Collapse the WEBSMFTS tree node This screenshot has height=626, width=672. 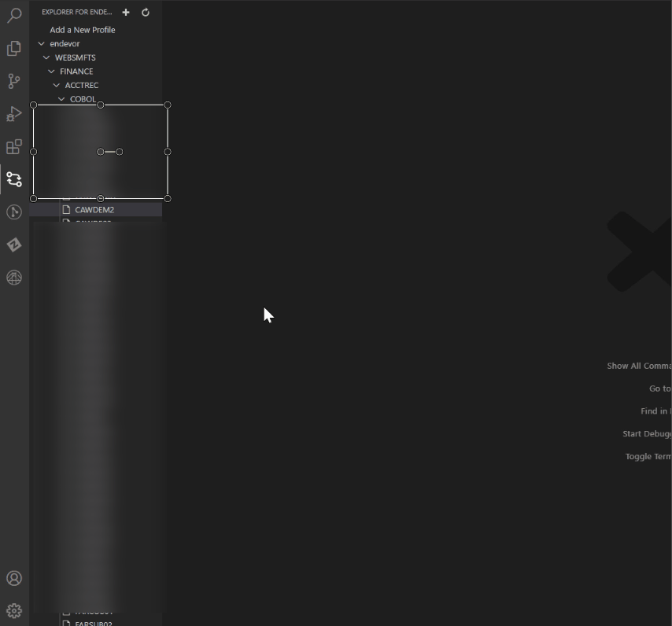coord(46,57)
